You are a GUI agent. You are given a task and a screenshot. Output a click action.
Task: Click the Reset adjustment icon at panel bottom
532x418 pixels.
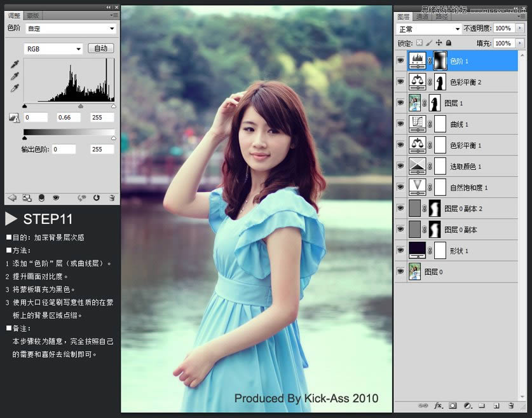pos(97,197)
